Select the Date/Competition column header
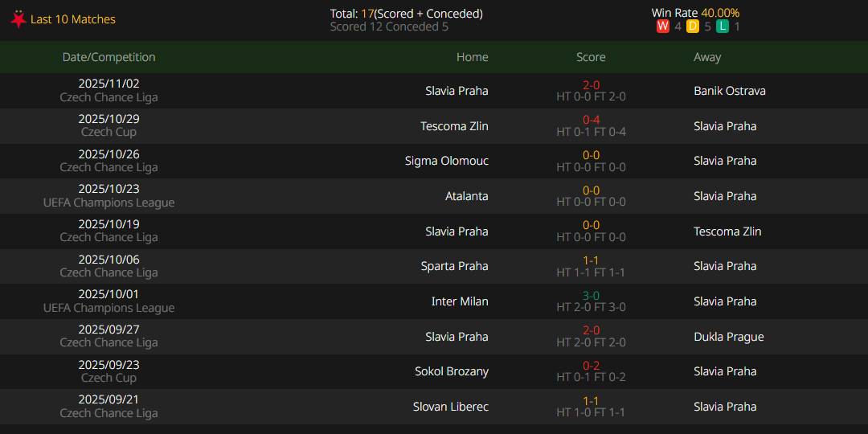Screen dimensions: 868x434 click(108, 57)
